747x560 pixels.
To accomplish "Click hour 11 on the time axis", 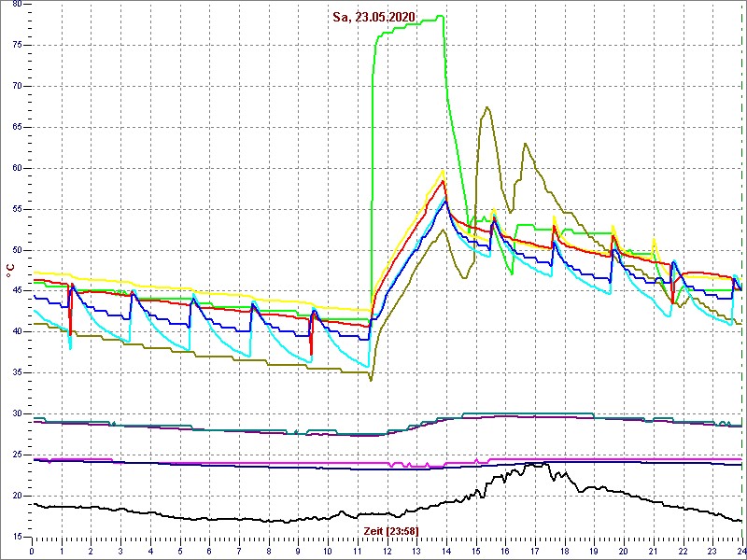I will pyautogui.click(x=358, y=551).
